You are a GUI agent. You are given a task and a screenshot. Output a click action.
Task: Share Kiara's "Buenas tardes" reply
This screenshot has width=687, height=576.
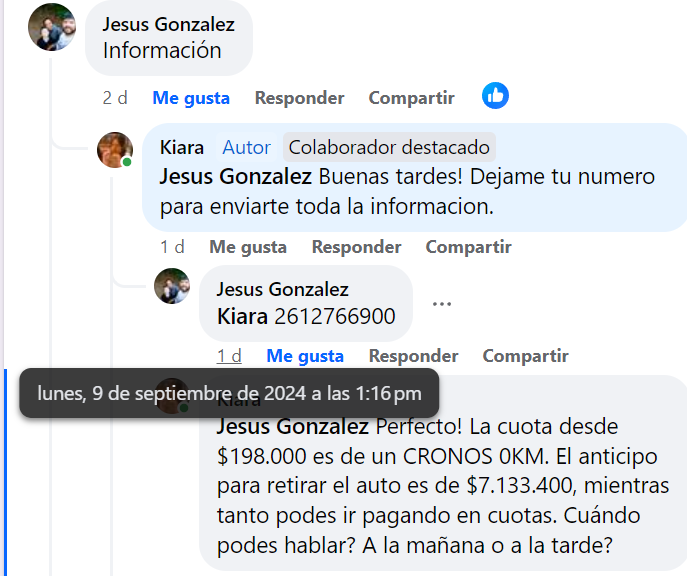[468, 247]
